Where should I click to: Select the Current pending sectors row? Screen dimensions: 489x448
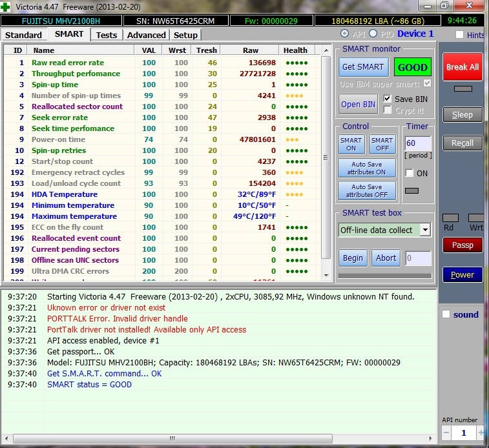162,249
